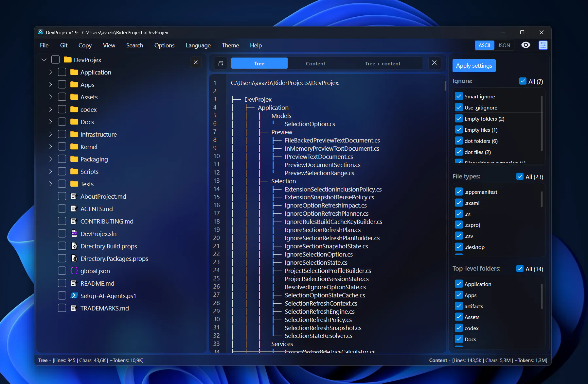Expand the Application folder
Viewport: 588px width, 384px height.
click(x=50, y=72)
